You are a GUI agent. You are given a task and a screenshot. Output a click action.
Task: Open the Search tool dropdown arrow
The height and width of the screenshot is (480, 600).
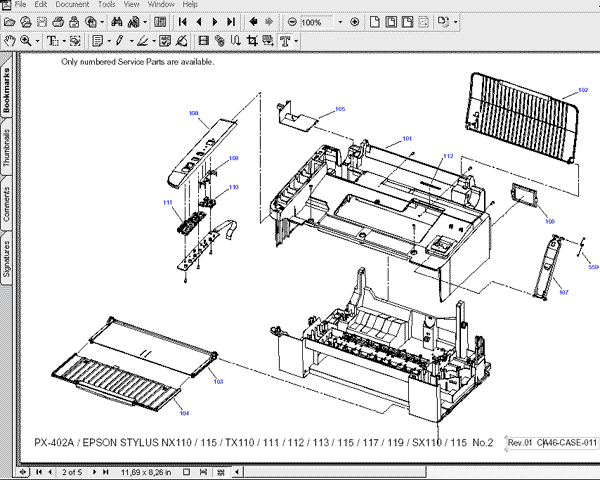(x=145, y=22)
